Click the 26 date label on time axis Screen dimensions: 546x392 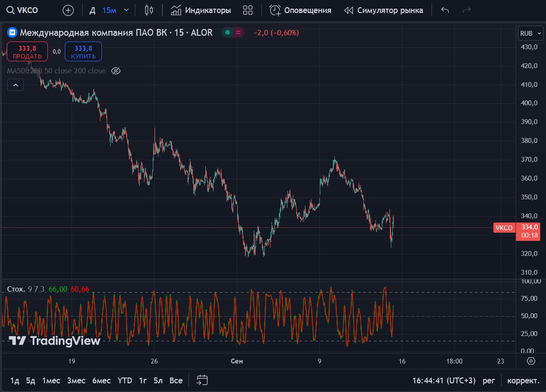tap(154, 361)
